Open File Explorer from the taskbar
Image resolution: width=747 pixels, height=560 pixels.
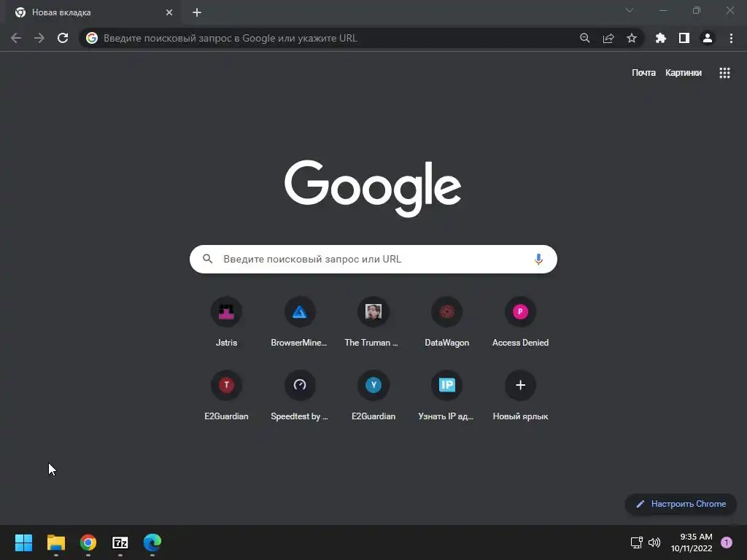55,542
